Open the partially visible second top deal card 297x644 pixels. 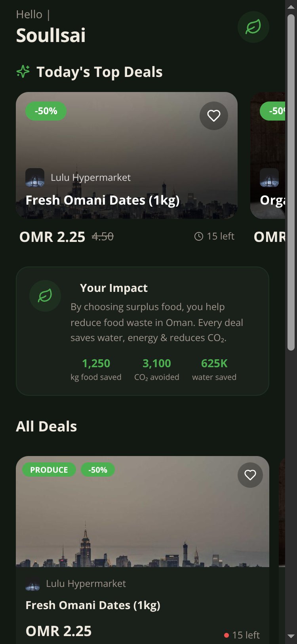(x=268, y=155)
